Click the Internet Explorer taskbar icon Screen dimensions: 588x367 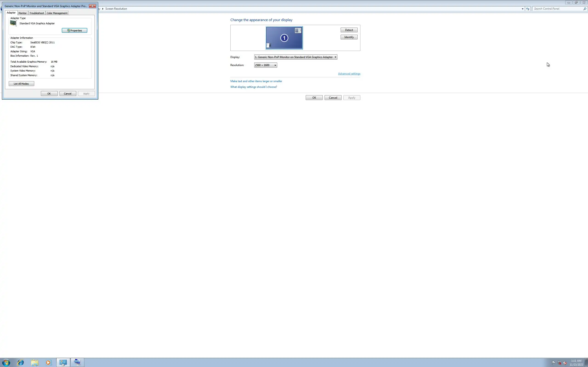point(21,362)
